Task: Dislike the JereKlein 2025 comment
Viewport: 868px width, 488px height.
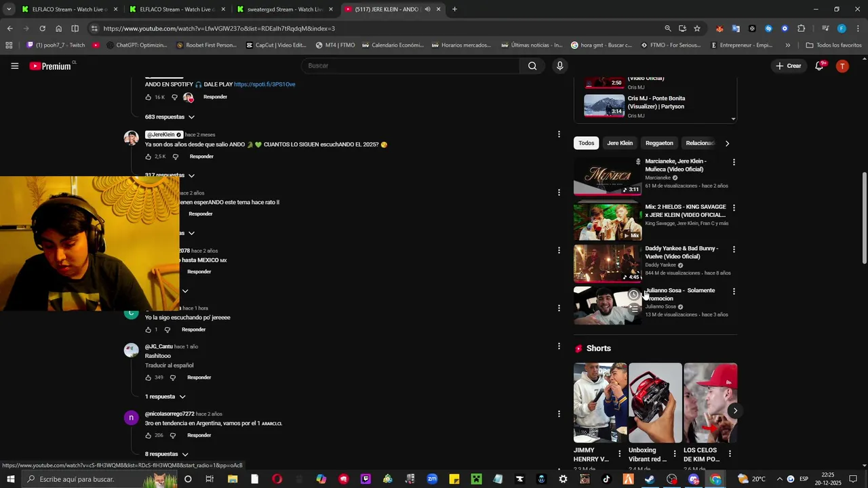Action: [175, 157]
